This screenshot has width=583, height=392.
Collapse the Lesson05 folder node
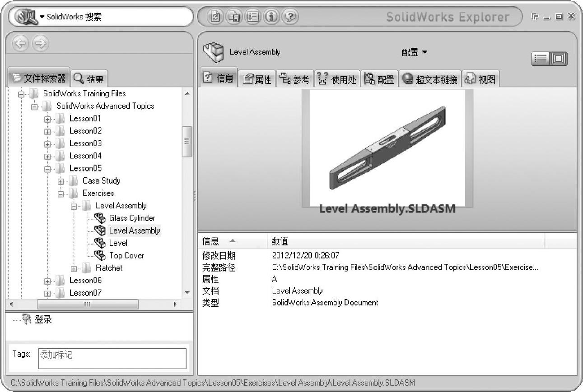(47, 169)
